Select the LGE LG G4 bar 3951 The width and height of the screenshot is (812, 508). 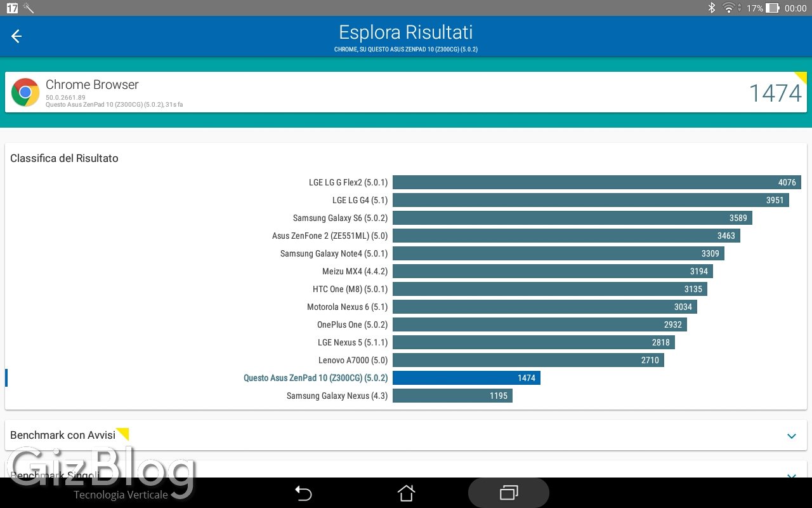click(x=591, y=200)
